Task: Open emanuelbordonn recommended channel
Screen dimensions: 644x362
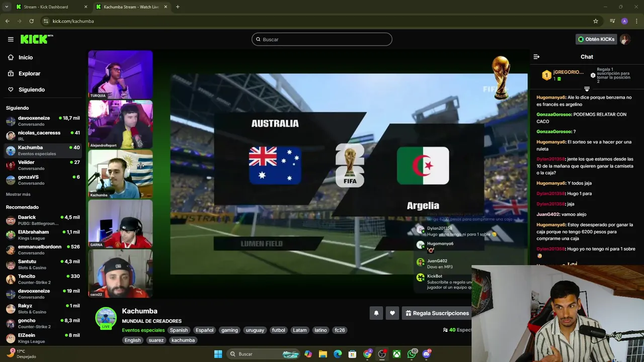Action: (x=43, y=250)
